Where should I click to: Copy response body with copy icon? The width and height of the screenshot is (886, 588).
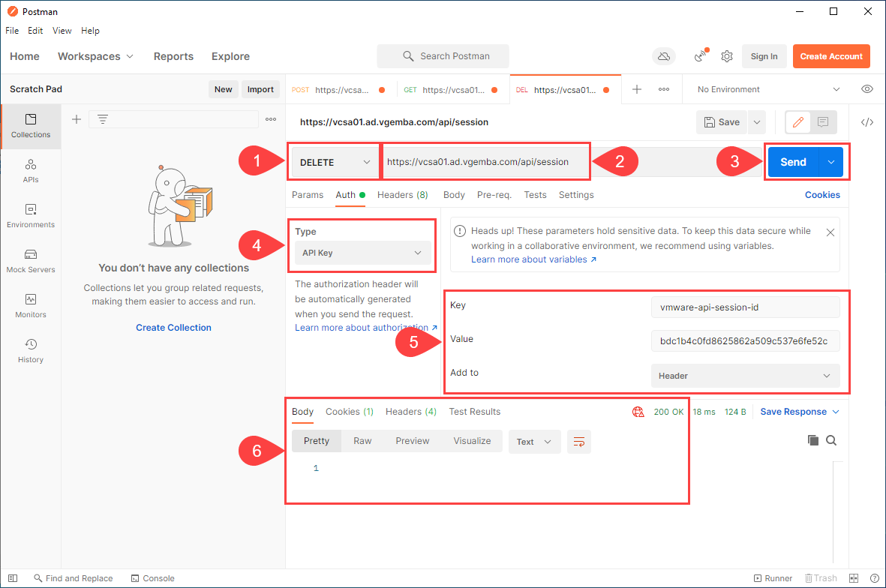pyautogui.click(x=812, y=440)
